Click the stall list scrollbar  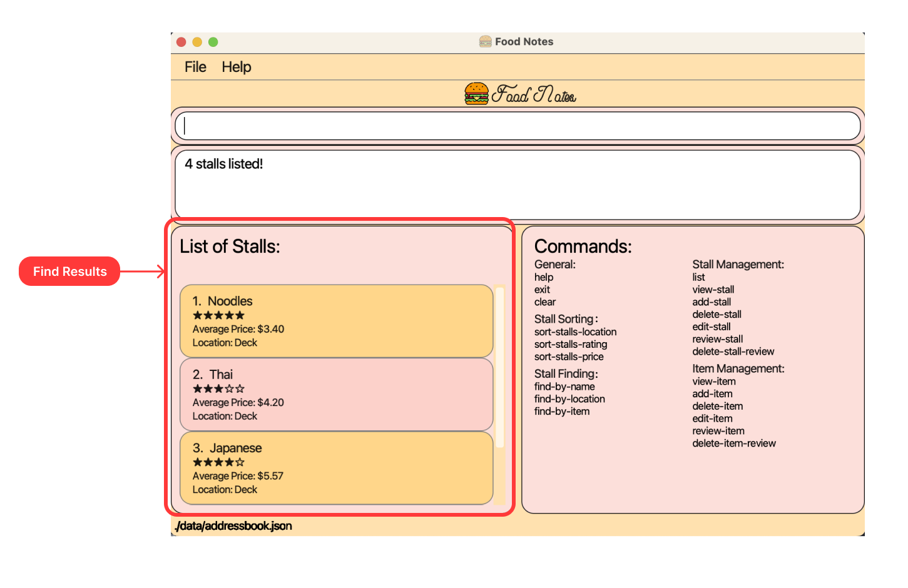coord(499,368)
